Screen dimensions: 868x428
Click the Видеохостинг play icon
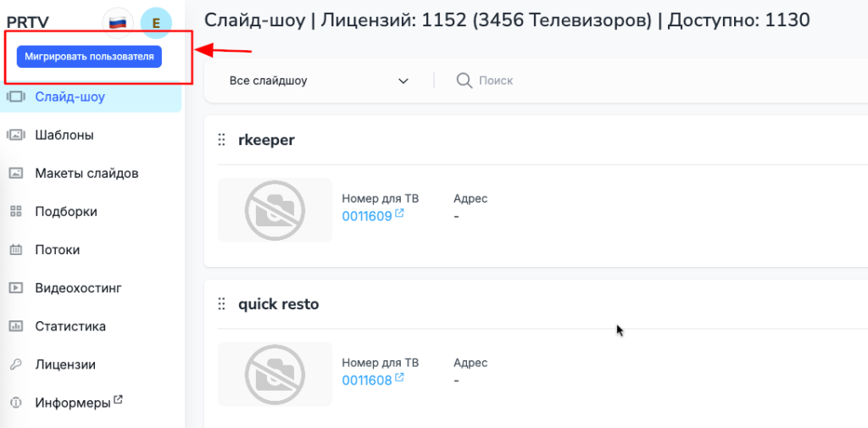15,288
